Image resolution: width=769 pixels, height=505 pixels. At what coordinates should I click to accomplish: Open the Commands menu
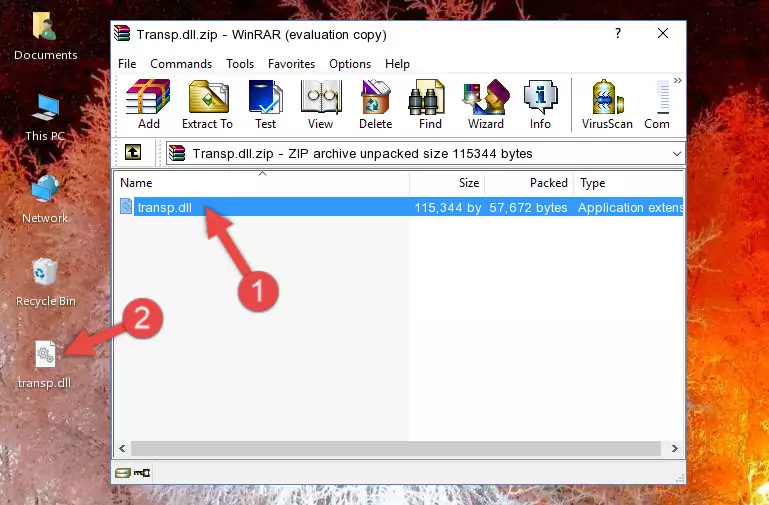coord(181,64)
